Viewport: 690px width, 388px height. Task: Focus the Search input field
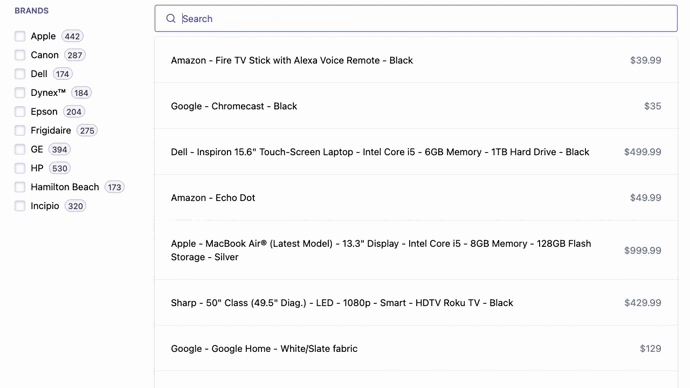point(416,18)
